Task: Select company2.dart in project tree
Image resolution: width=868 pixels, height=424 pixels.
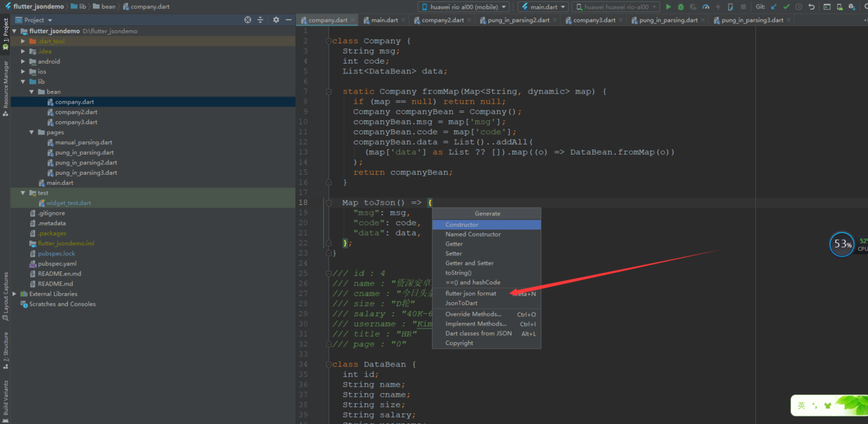Action: pyautogui.click(x=76, y=112)
